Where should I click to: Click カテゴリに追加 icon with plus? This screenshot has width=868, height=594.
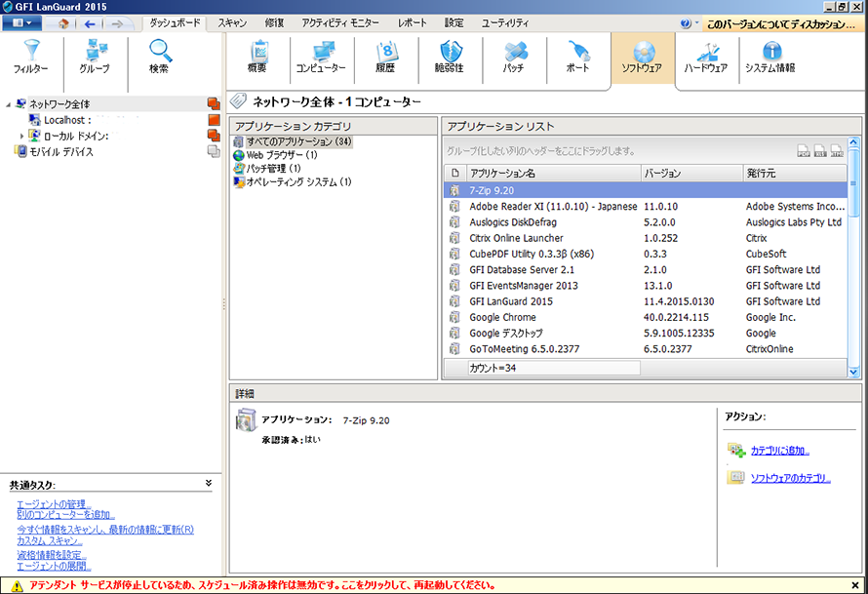pos(736,450)
